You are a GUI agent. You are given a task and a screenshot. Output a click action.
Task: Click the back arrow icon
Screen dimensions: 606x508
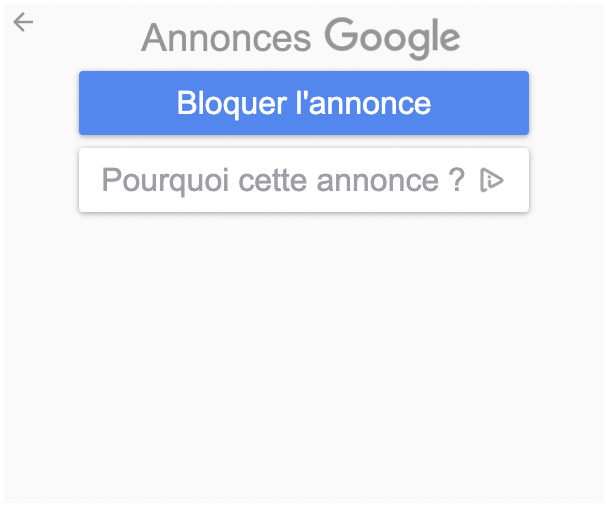pos(23,22)
